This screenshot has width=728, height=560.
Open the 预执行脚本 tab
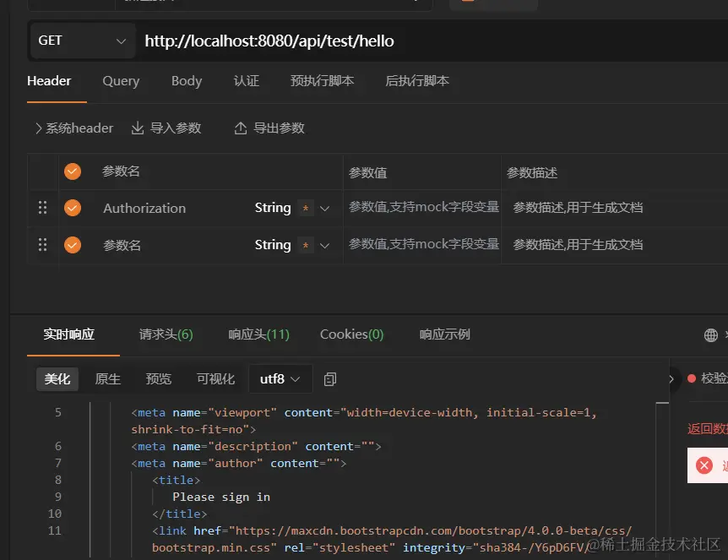[323, 81]
